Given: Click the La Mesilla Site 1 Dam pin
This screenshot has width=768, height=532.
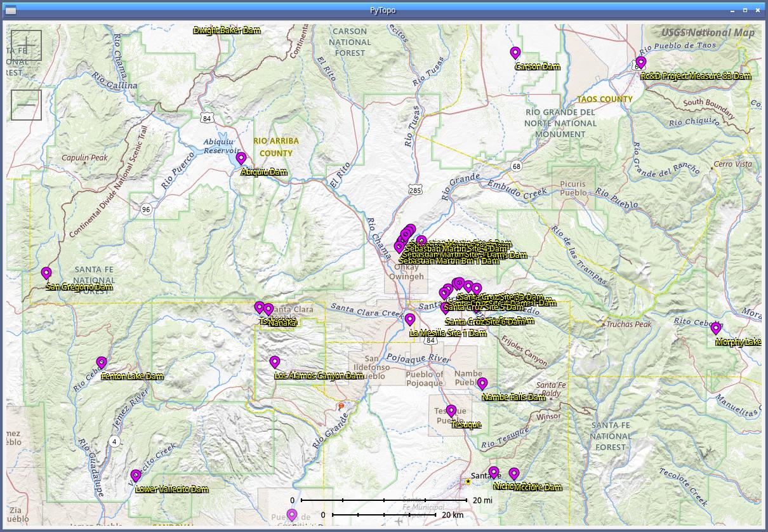Looking at the screenshot, I should point(410,319).
